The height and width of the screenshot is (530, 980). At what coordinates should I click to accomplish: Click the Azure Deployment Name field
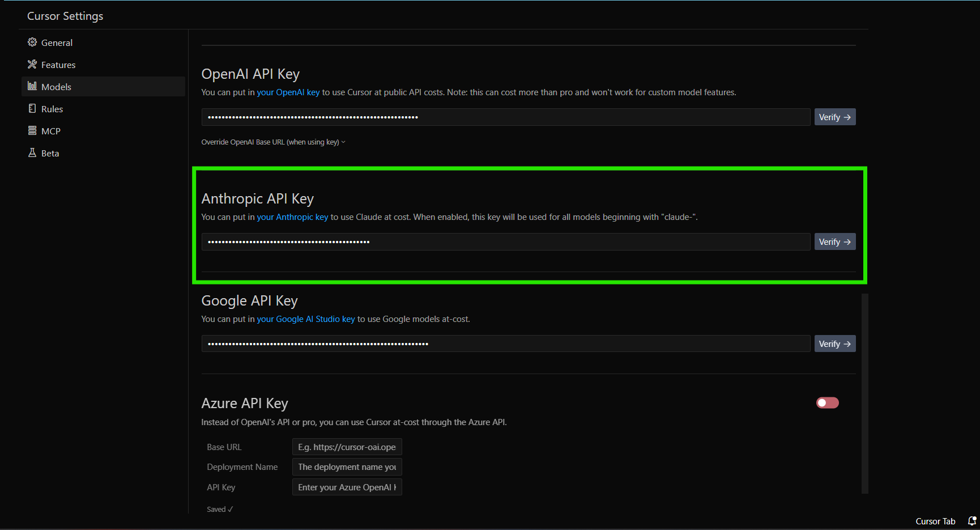pos(347,467)
